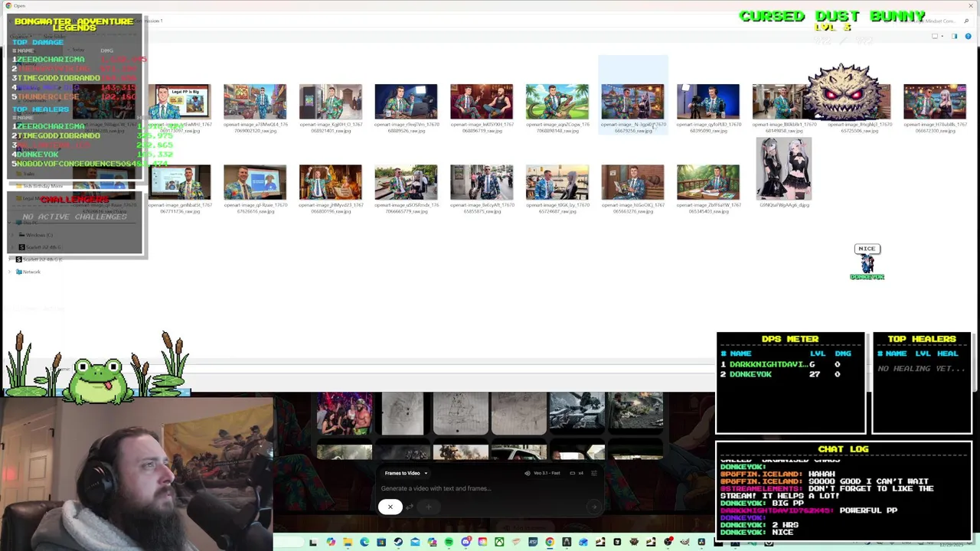Viewport: 980px width, 551px height.
Task: Click the search icon in the Open dialog
Action: click(966, 21)
